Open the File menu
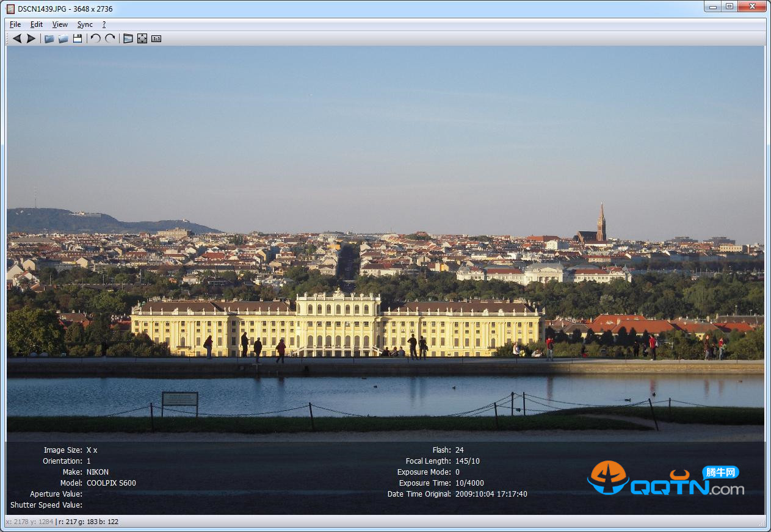 point(15,24)
